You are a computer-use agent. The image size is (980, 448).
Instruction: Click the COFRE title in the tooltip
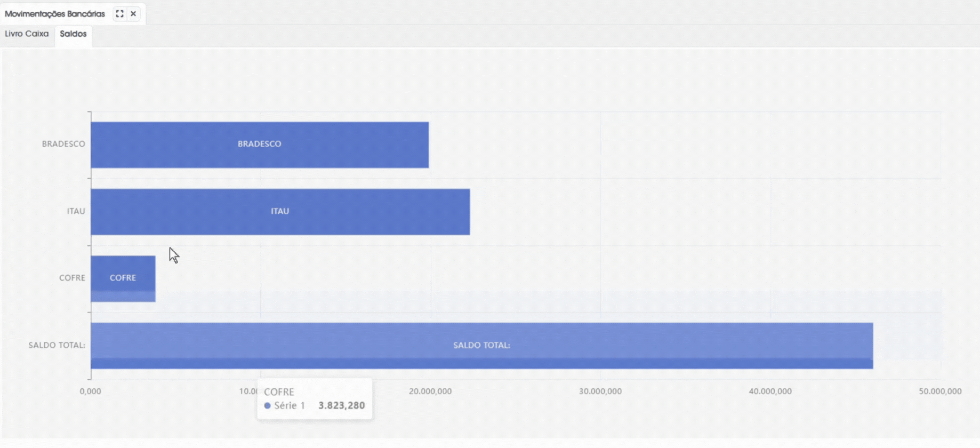279,392
